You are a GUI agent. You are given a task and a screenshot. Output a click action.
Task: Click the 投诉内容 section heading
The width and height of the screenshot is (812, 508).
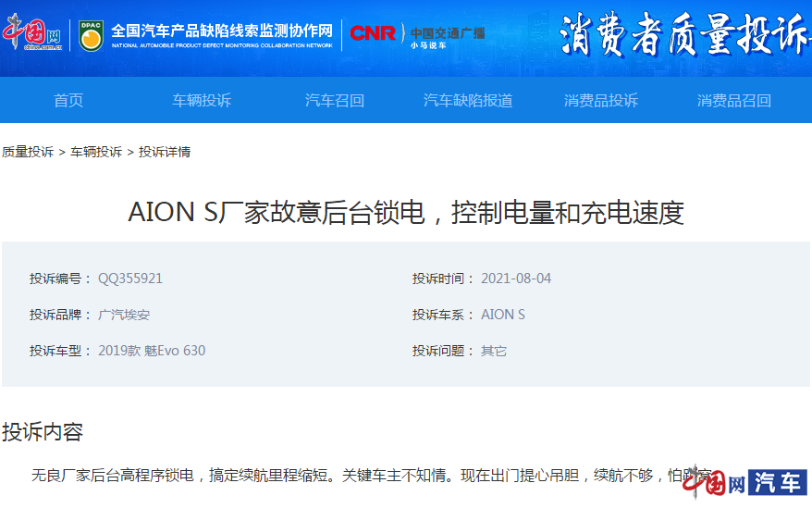pos(43,432)
